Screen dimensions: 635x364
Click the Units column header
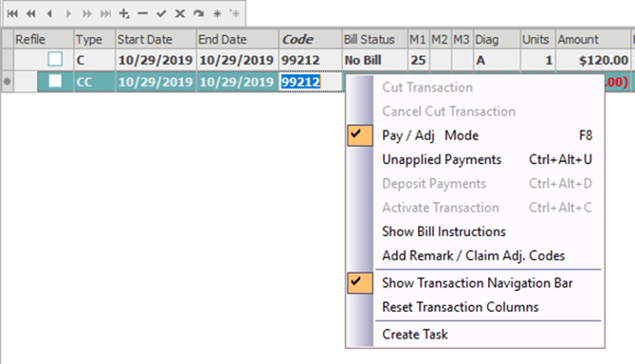click(538, 39)
